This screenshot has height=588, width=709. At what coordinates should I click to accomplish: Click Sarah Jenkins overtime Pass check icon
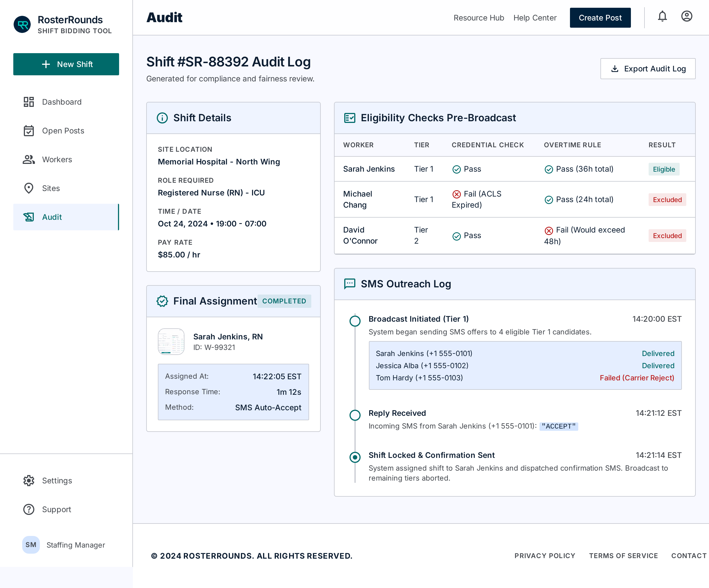[x=549, y=169]
